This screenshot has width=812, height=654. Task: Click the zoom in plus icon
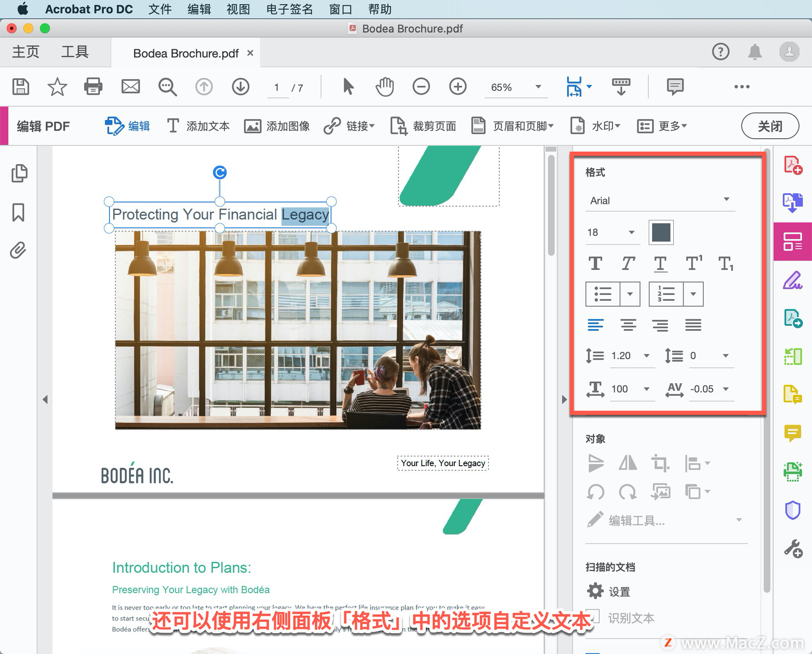click(x=458, y=87)
